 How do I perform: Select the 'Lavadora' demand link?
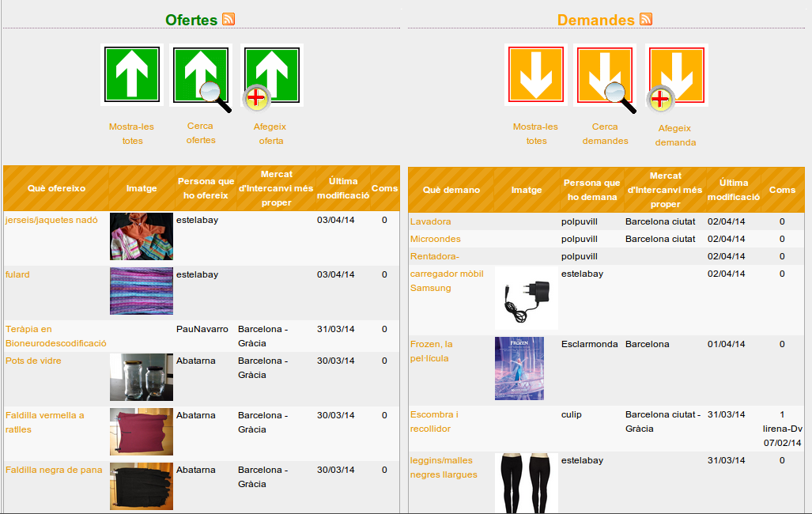(430, 221)
